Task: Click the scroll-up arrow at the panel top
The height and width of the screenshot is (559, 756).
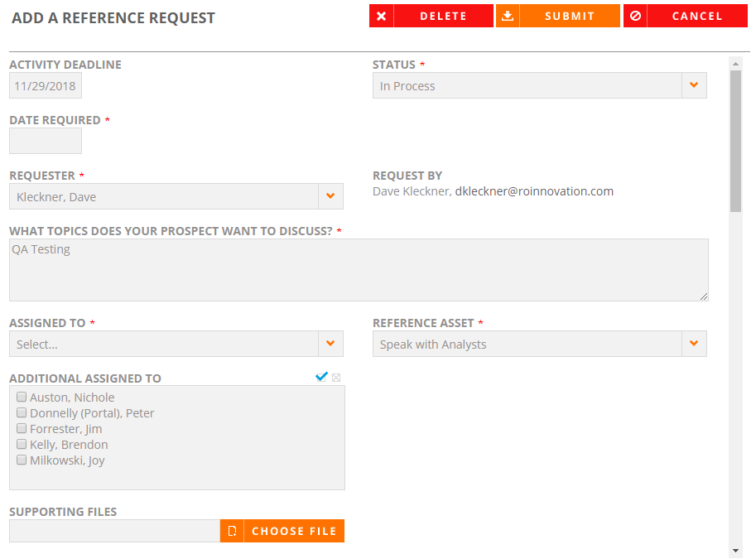Action: (x=735, y=63)
